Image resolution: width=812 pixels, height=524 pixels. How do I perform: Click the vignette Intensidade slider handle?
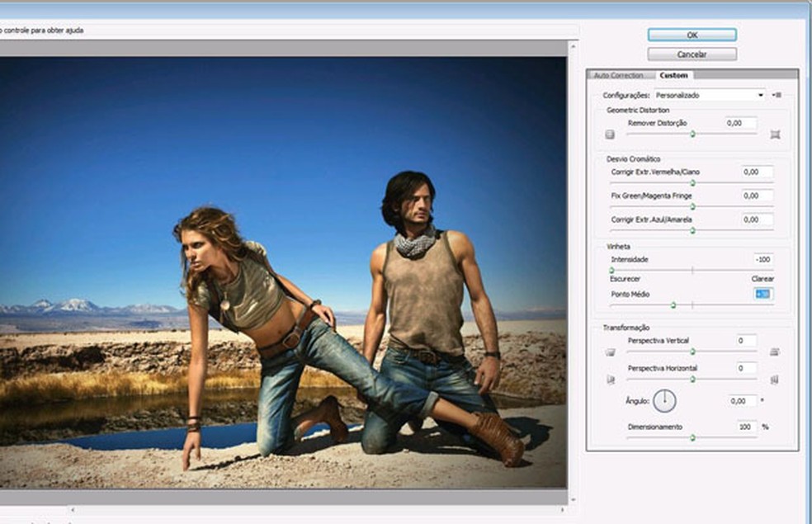[x=611, y=270]
